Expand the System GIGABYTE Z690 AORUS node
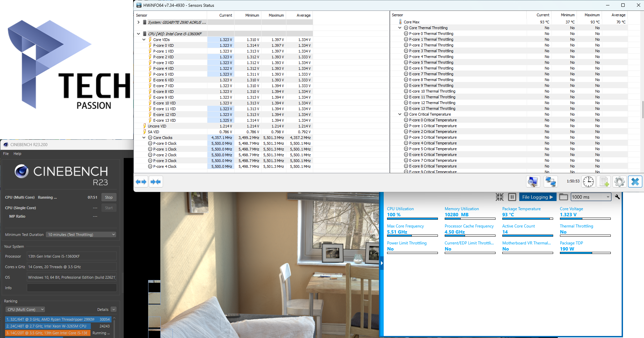644x338 pixels. click(x=138, y=22)
